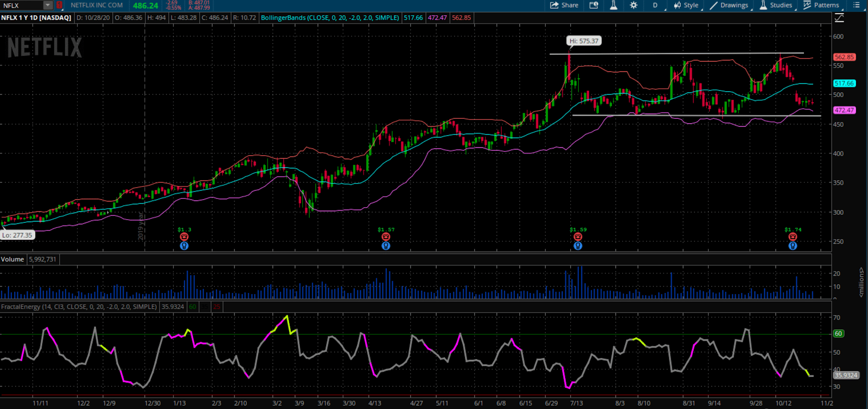This screenshot has height=409, width=868.
Task: Click the ask price A: 487.99
Action: (x=199, y=8)
